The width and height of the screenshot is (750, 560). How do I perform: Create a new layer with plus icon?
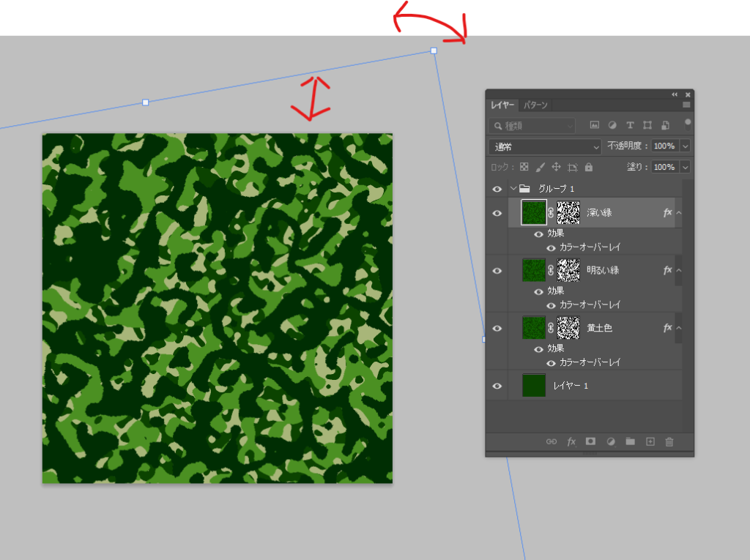click(x=650, y=442)
